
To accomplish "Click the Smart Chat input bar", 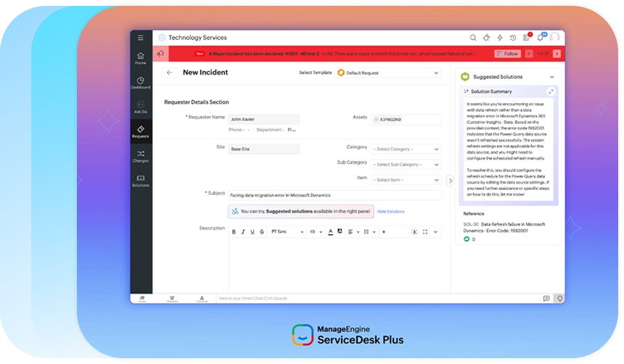I will 377,298.
